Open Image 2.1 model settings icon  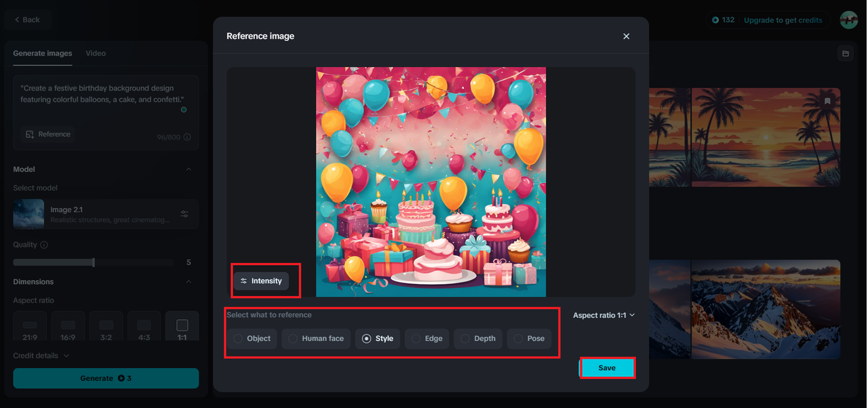coord(184,214)
